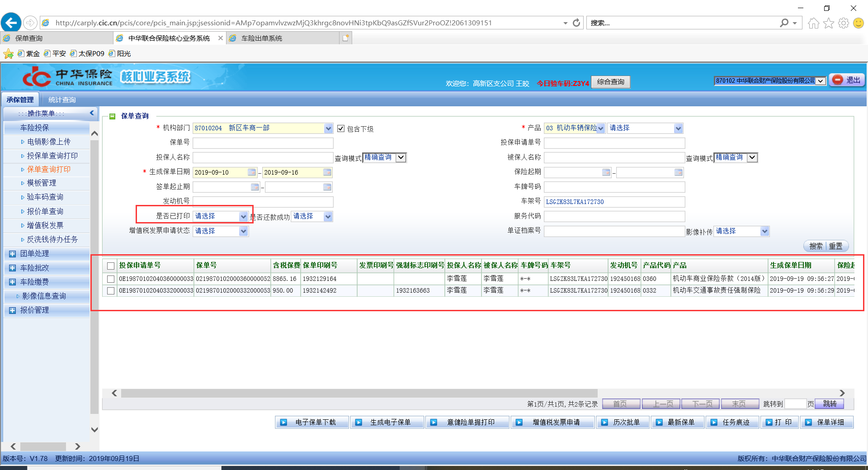868x470 pixels.
Task: Open calendar for 保险起期 end date
Action: coord(679,172)
